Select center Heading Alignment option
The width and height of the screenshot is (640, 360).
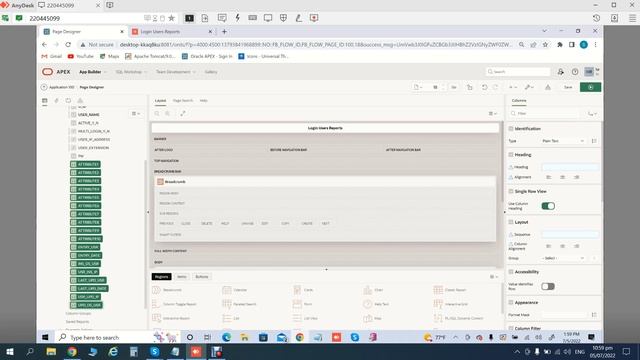pyautogui.click(x=562, y=177)
